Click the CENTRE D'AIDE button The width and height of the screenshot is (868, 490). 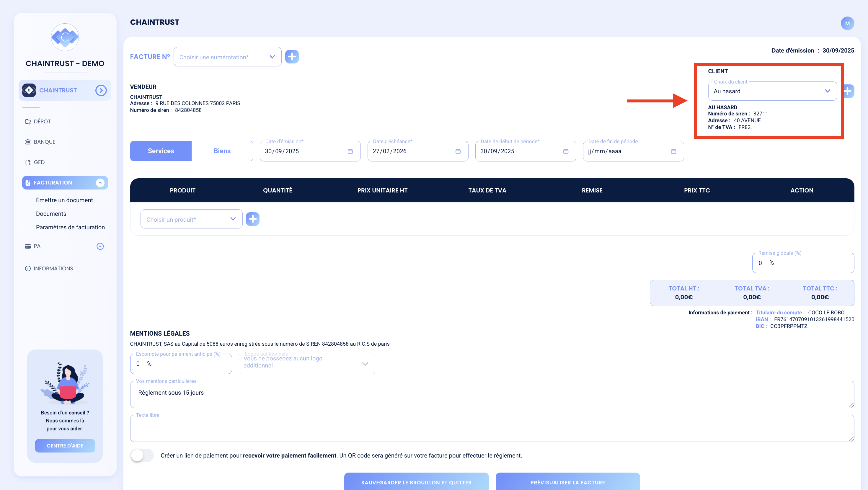(x=65, y=445)
